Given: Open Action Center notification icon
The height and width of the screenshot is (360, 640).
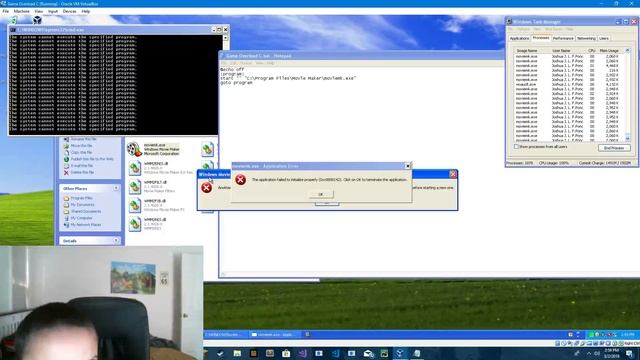Looking at the screenshot, I should click(x=629, y=353).
